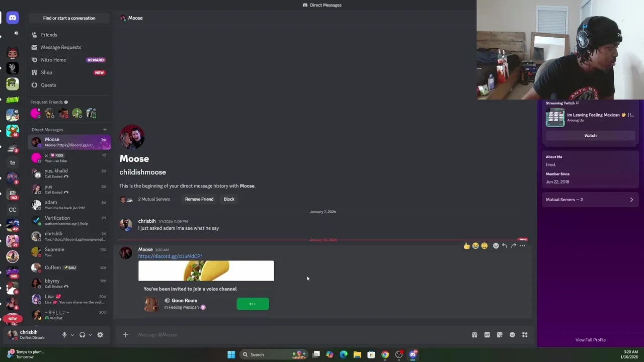Open the Goon Room server icon
644x362 pixels.
click(x=151, y=304)
